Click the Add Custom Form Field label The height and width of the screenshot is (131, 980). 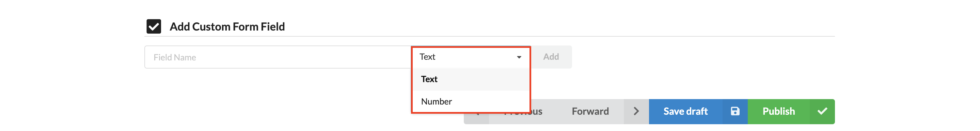(x=227, y=26)
